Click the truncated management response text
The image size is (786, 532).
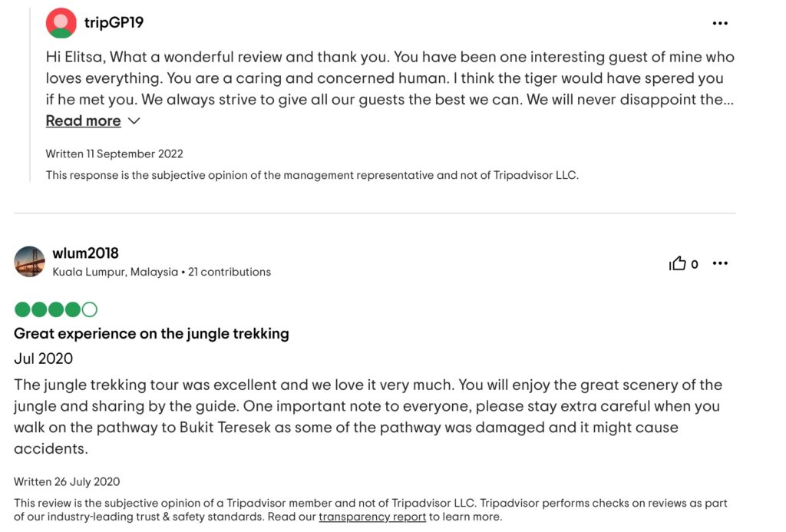(390, 78)
